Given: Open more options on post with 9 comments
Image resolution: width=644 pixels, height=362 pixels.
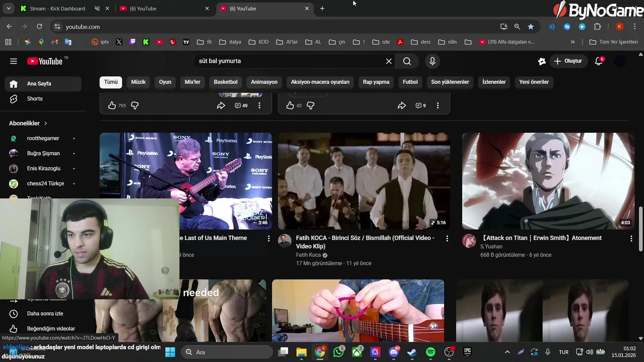Looking at the screenshot, I should (x=438, y=106).
